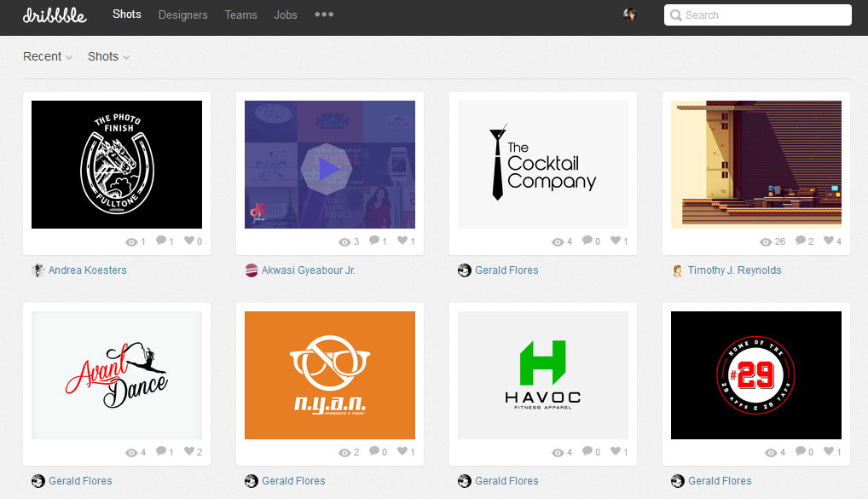
Task: Open Akwasi Gyeabour Jr. profile link
Action: (x=309, y=270)
